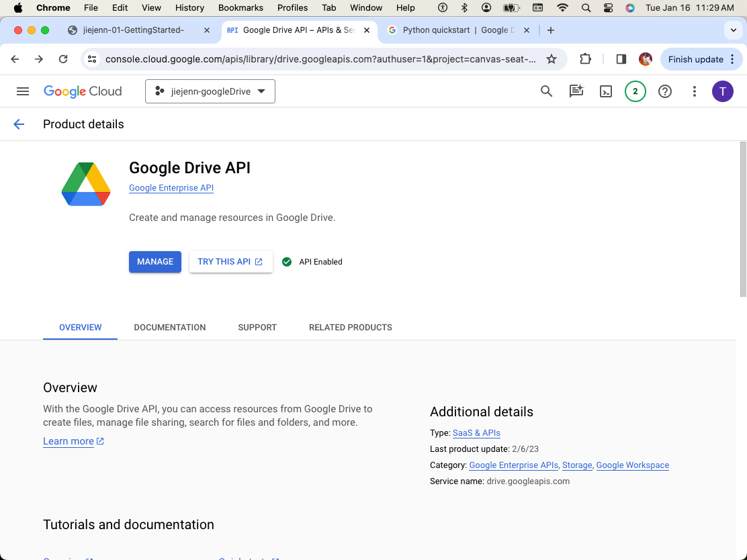The width and height of the screenshot is (747, 560).
Task: Open the Google Enterprise API link under title
Action: pos(171,187)
